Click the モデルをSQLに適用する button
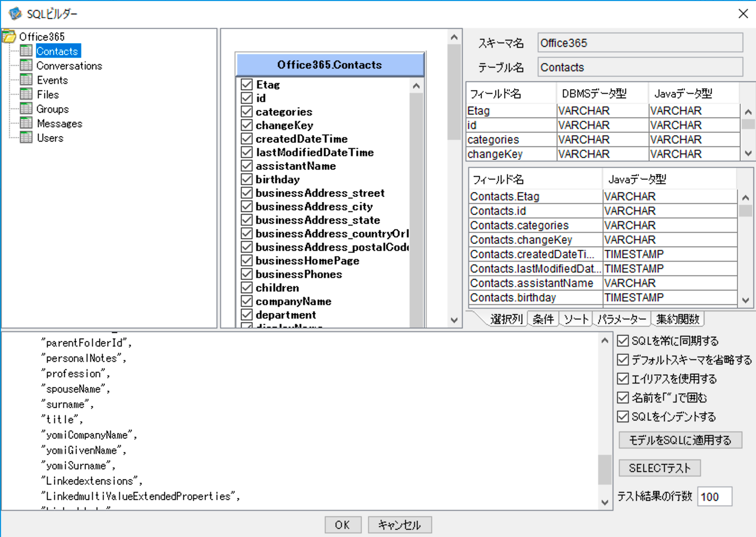Screen dimensions: 756x537 pyautogui.click(x=680, y=440)
